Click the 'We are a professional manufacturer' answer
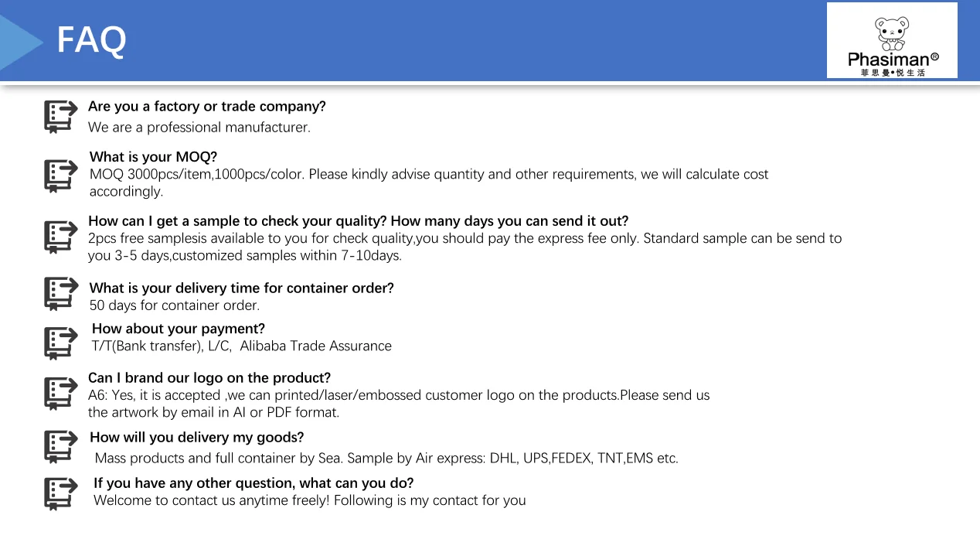Viewport: 980px width, 549px height. tap(199, 128)
